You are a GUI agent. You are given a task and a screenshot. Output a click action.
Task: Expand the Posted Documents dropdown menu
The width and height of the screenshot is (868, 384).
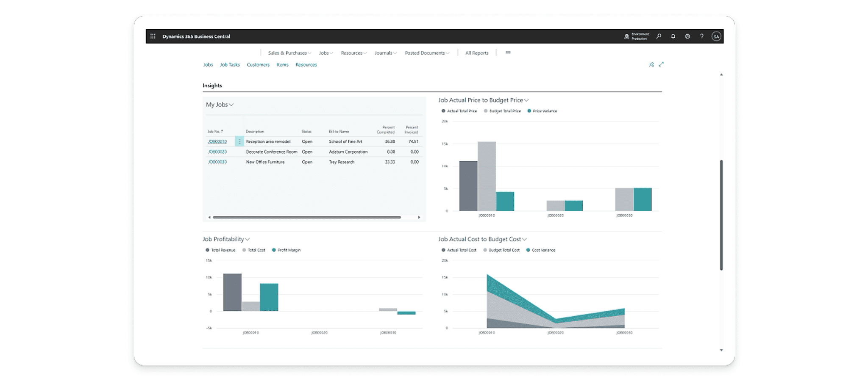pyautogui.click(x=427, y=53)
